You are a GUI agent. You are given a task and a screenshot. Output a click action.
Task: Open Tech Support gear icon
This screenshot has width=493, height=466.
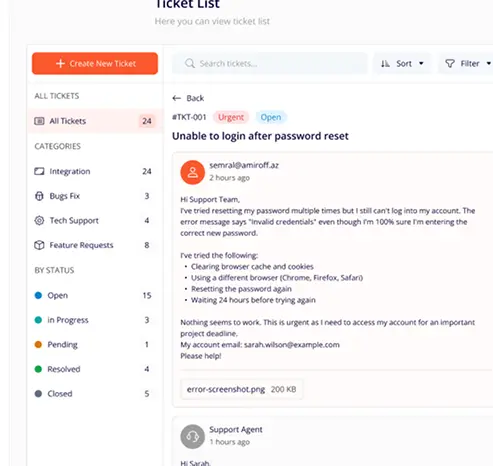coord(39,220)
